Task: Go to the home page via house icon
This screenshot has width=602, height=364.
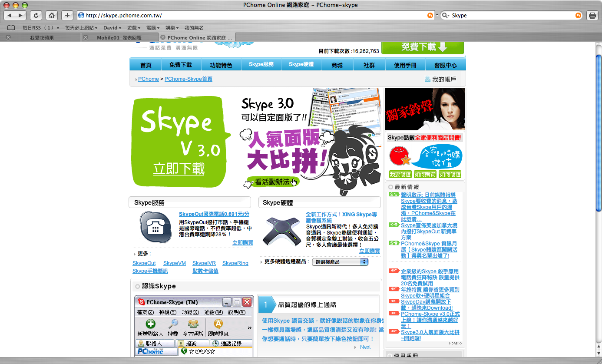Action: pos(52,15)
